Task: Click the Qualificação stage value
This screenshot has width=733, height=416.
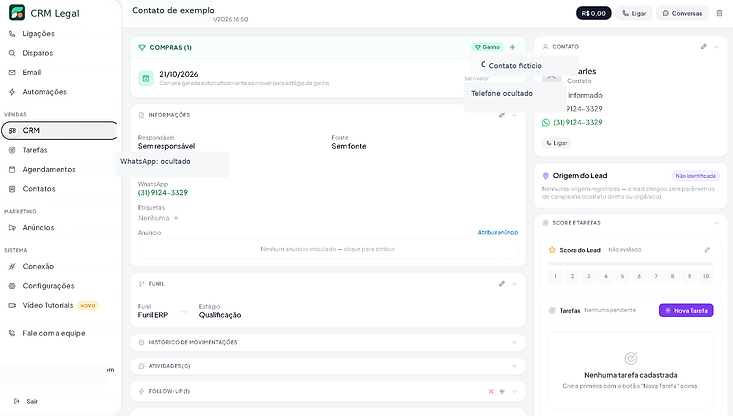Action: tap(220, 315)
